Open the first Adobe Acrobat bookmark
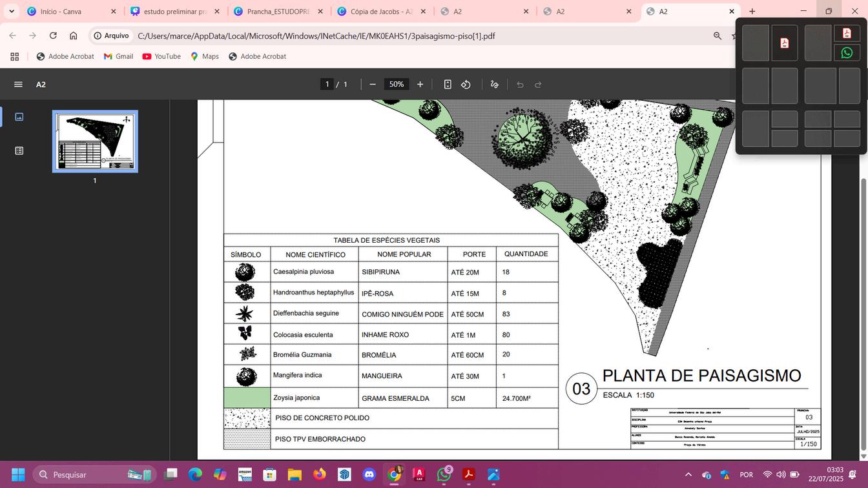Viewport: 868px width, 488px height. pos(65,57)
